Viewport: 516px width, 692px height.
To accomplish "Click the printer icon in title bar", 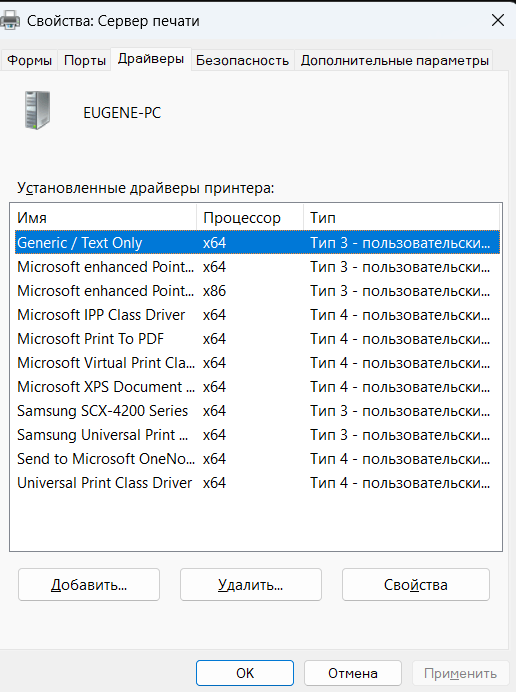I will 10,20.
